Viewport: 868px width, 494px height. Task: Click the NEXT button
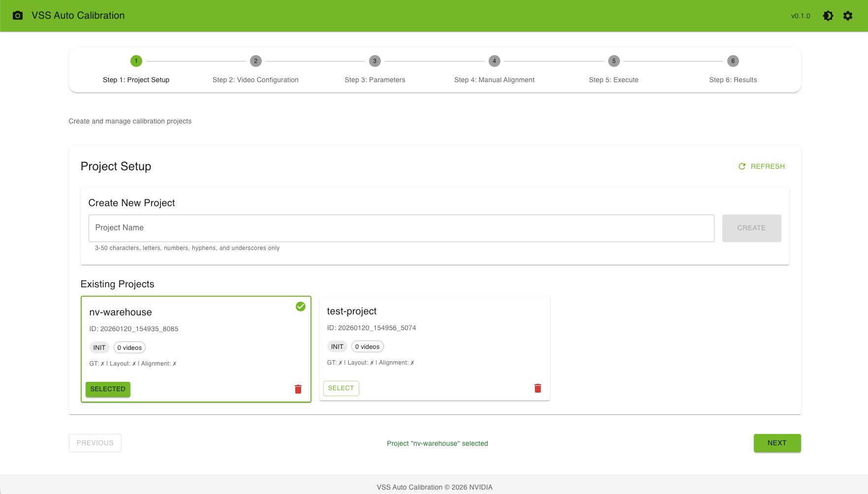pyautogui.click(x=777, y=443)
